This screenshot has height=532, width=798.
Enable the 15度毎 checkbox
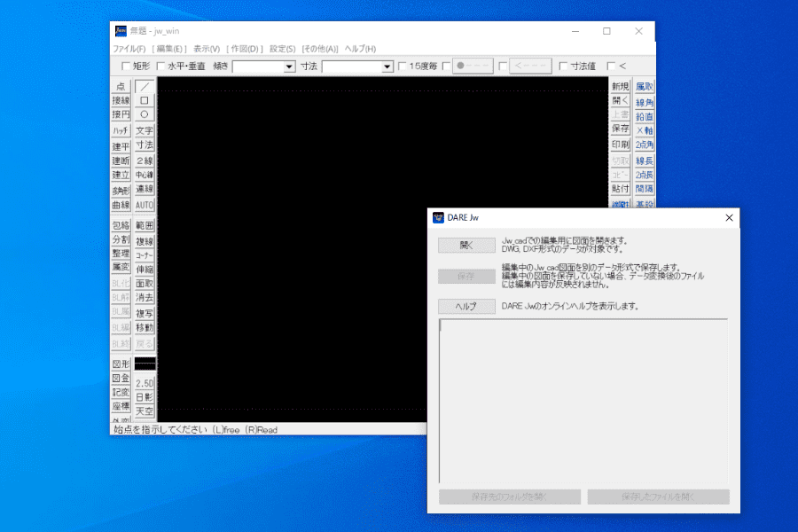point(402,66)
